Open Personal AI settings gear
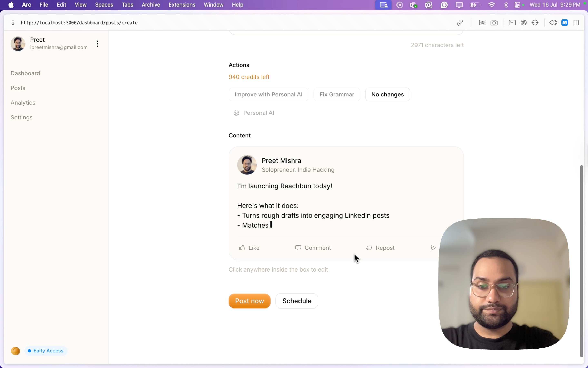This screenshot has height=368, width=588. click(x=236, y=113)
